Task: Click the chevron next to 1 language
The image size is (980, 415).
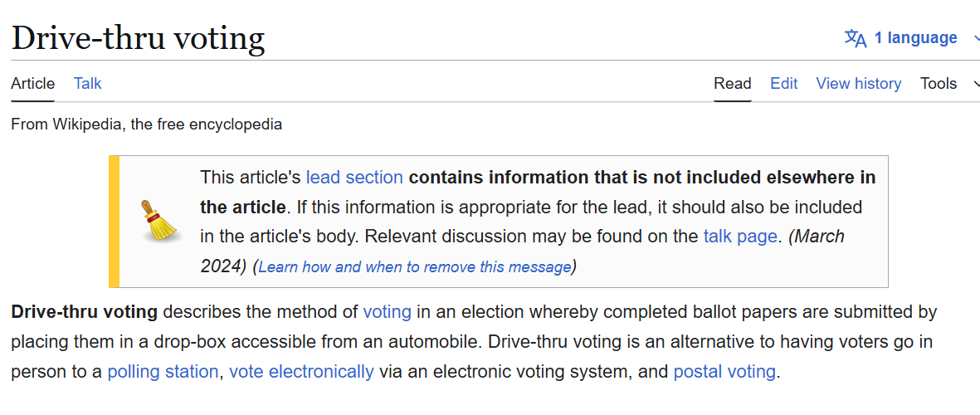Action: (x=973, y=38)
